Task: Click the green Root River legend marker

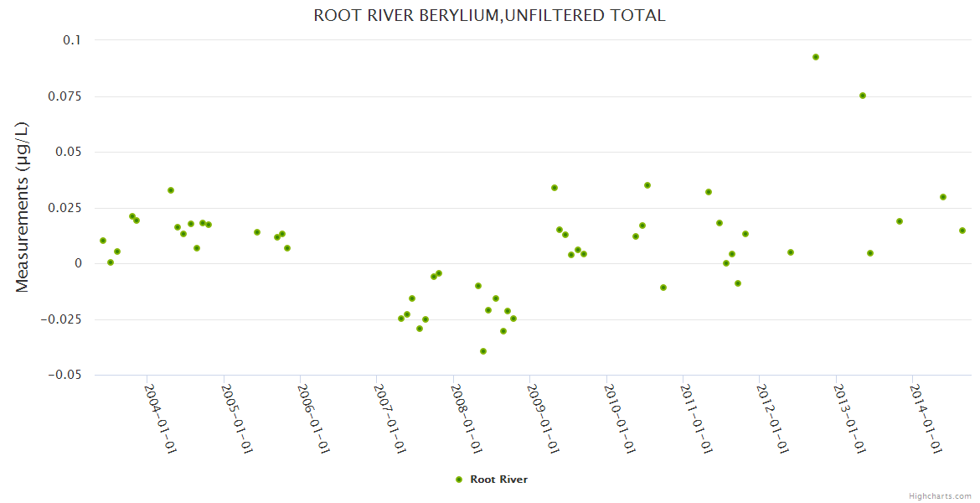Action: click(458, 480)
